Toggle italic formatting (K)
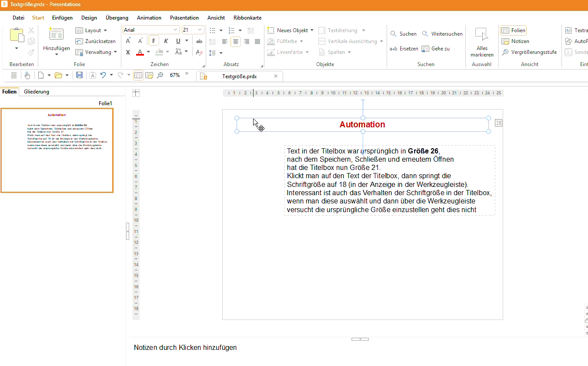The image size is (588, 366). pyautogui.click(x=166, y=41)
